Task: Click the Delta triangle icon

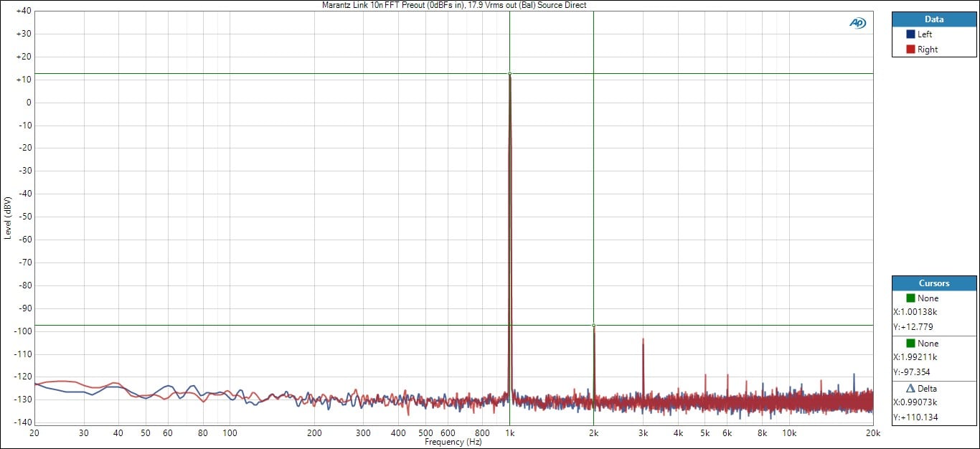Action: coord(910,389)
